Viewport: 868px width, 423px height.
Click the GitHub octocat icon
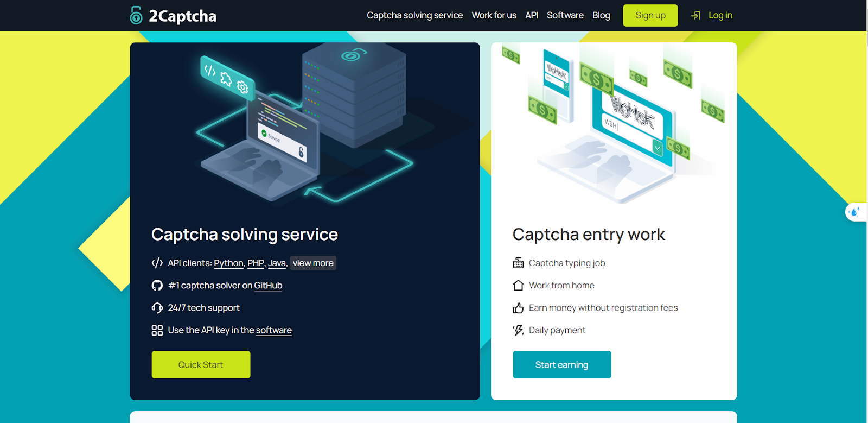point(157,285)
